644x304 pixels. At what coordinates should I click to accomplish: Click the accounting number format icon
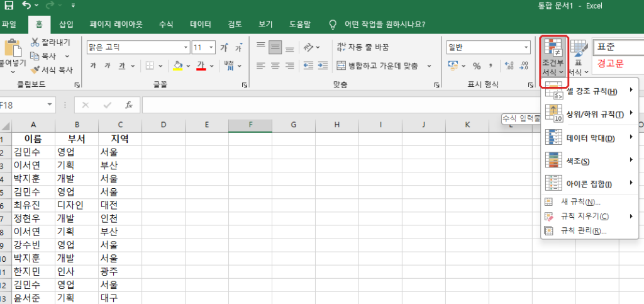(453, 65)
